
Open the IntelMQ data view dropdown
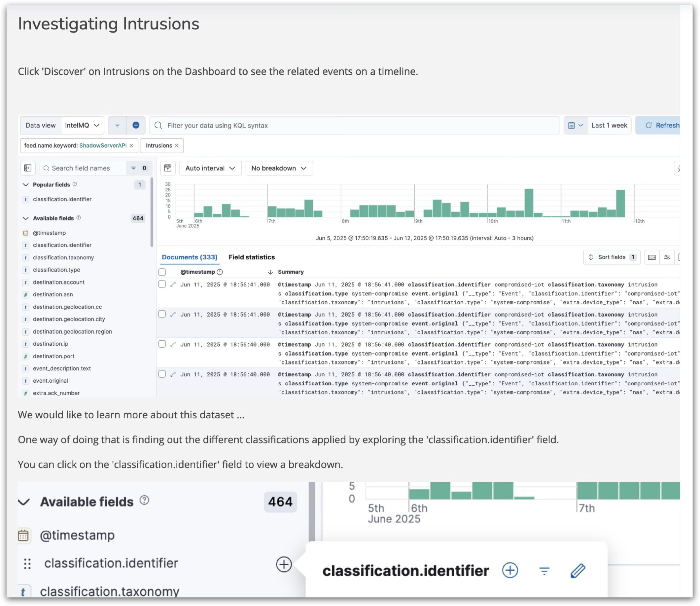point(83,126)
